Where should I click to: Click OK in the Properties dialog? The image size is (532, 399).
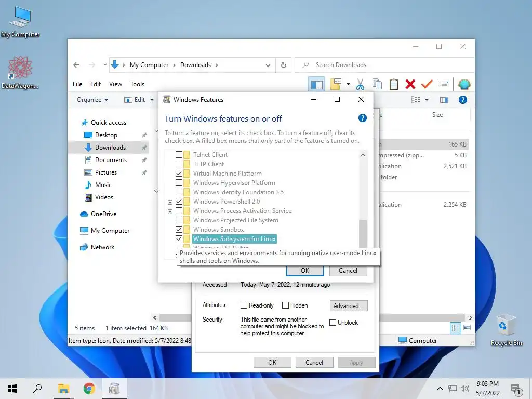pyautogui.click(x=272, y=362)
